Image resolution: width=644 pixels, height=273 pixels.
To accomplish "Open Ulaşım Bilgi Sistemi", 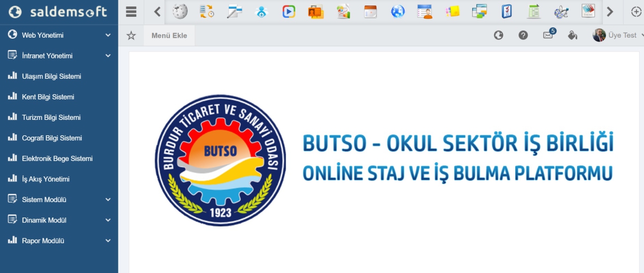I will 59,76.
